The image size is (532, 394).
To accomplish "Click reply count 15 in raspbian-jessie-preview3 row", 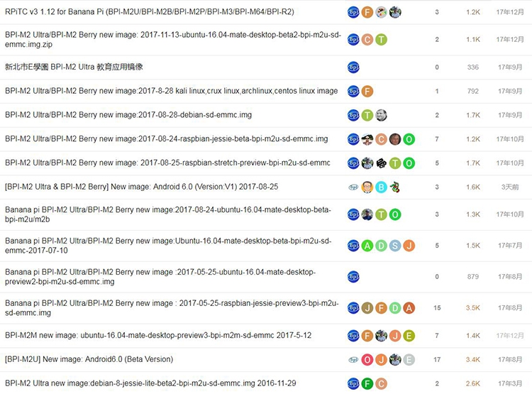I will 437,307.
